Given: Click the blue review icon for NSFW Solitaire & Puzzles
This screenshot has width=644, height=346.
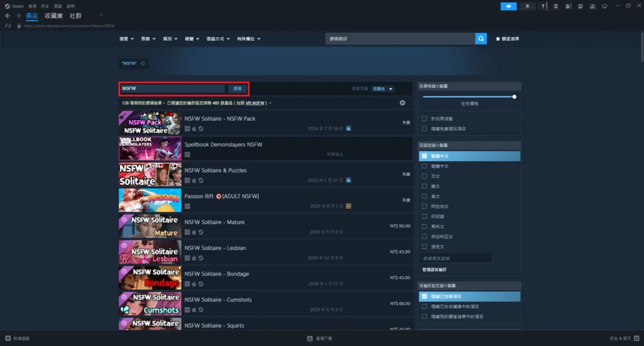Looking at the screenshot, I should [x=348, y=180].
